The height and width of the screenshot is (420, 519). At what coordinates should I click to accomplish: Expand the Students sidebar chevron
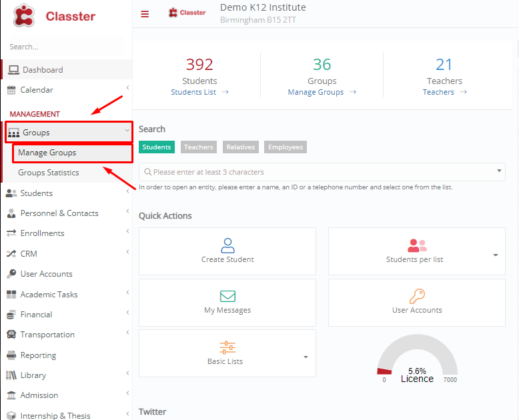pos(127,191)
